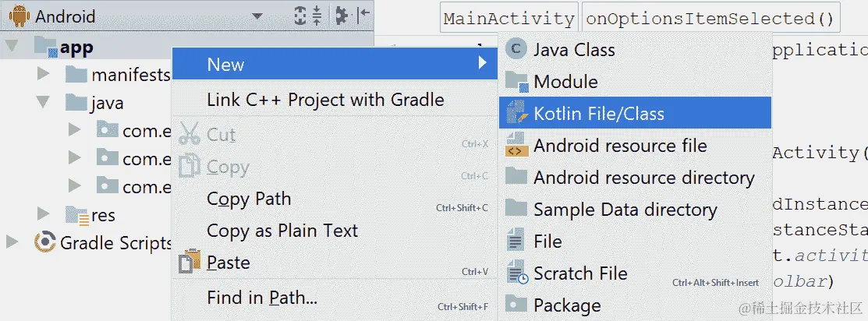Screen dimensions: 868x321
Task: Open the New submenu
Action: click(x=335, y=64)
